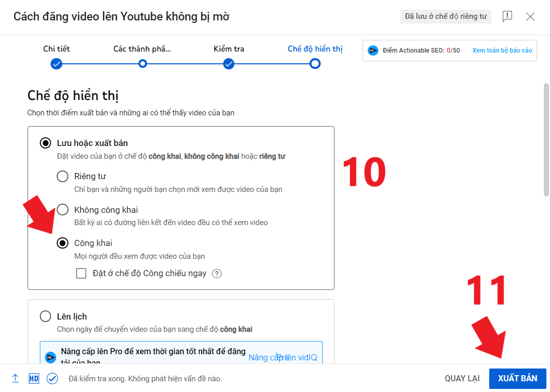Click the HD processing status icon
This screenshot has height=392, width=550.
34,378
